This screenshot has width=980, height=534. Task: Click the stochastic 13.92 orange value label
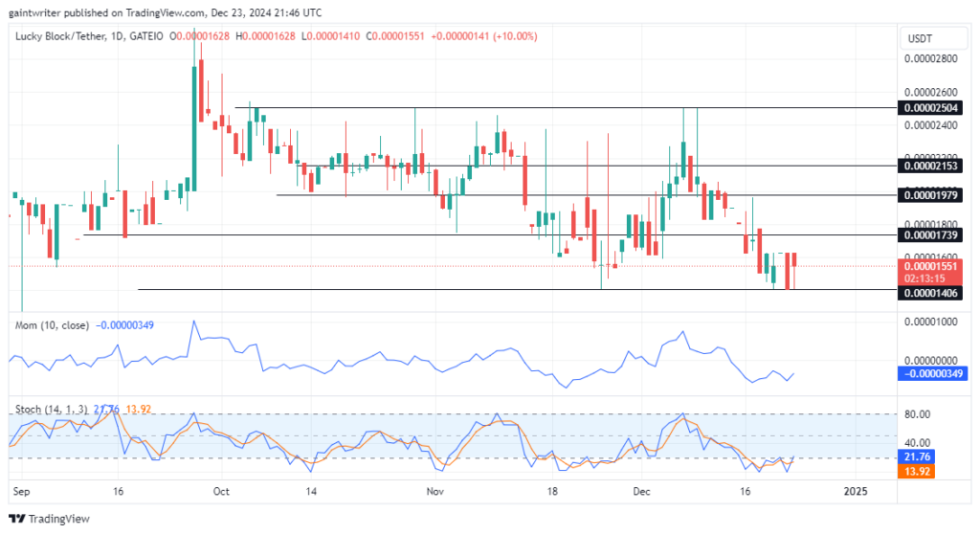point(916,472)
